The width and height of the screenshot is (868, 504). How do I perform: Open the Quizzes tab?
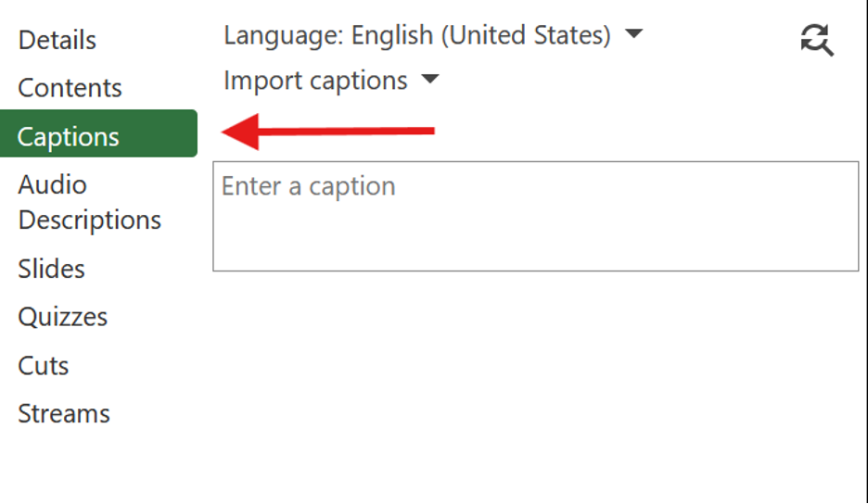[x=63, y=317]
